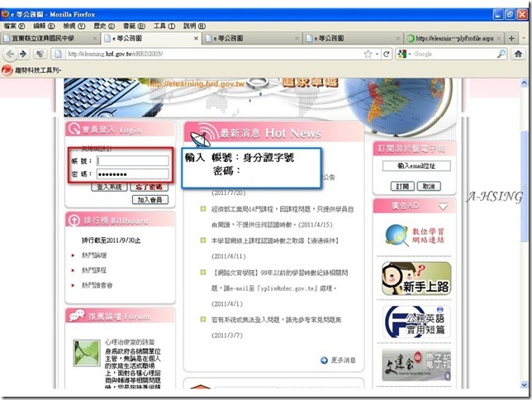Click the icon right of the Forward arrow
The height and width of the screenshot is (400, 532).
point(40,54)
